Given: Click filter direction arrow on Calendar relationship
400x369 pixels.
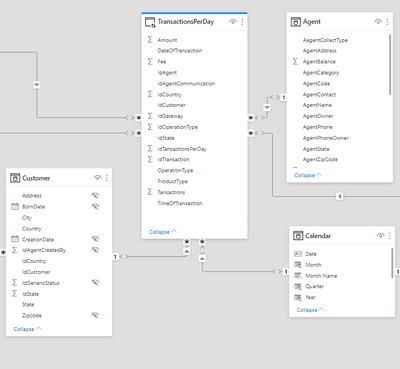Looking at the screenshot, I should 202,258.
